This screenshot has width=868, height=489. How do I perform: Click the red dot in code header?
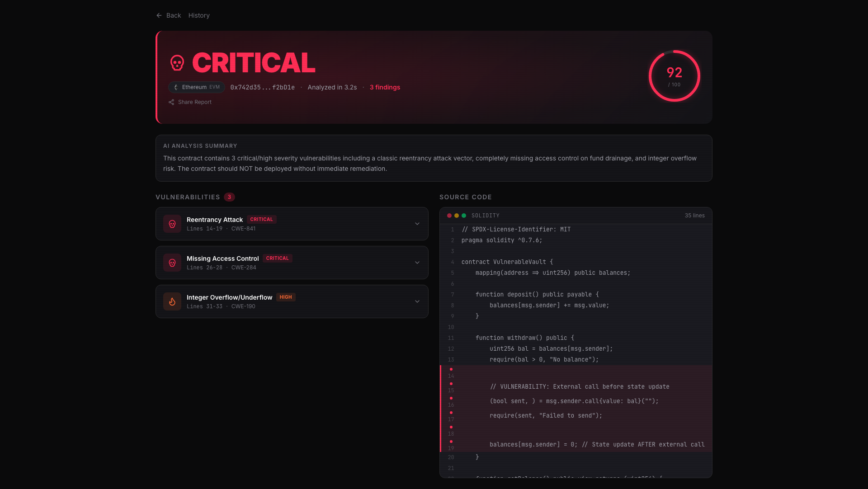pyautogui.click(x=449, y=216)
